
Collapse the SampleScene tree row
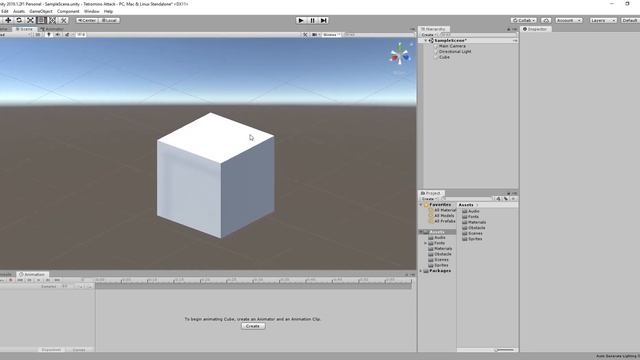click(426, 41)
